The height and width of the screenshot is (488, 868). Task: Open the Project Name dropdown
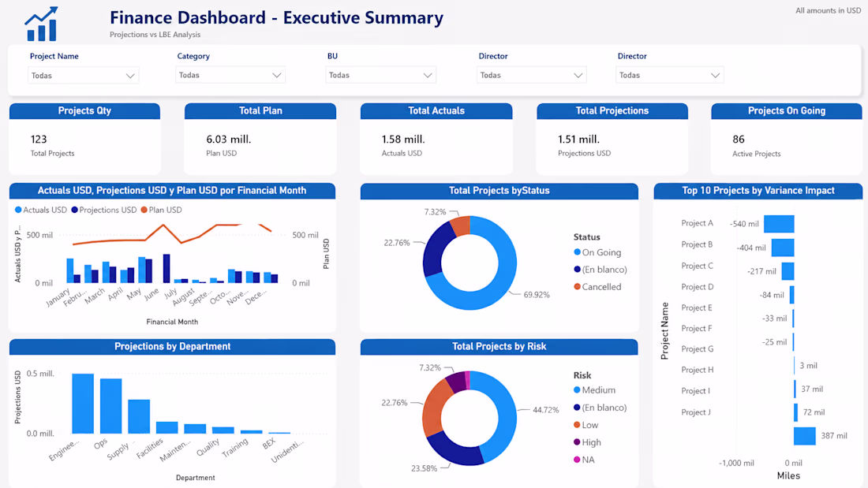coord(83,75)
